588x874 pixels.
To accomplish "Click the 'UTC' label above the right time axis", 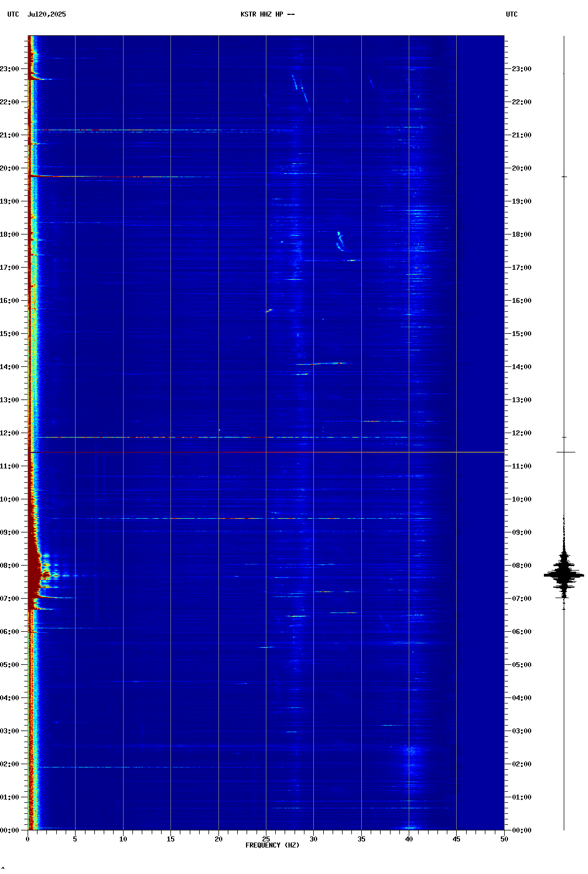I will coord(512,14).
